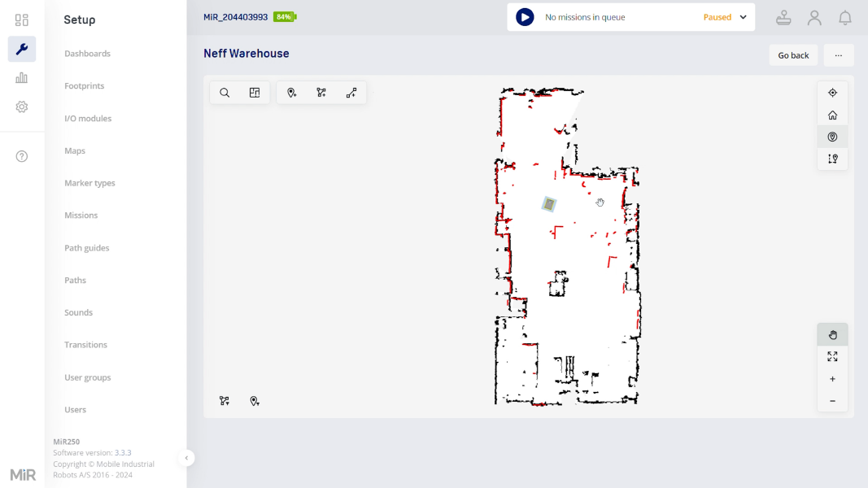Open the Paused status dropdown
This screenshot has height=488, width=868.
pyautogui.click(x=724, y=16)
